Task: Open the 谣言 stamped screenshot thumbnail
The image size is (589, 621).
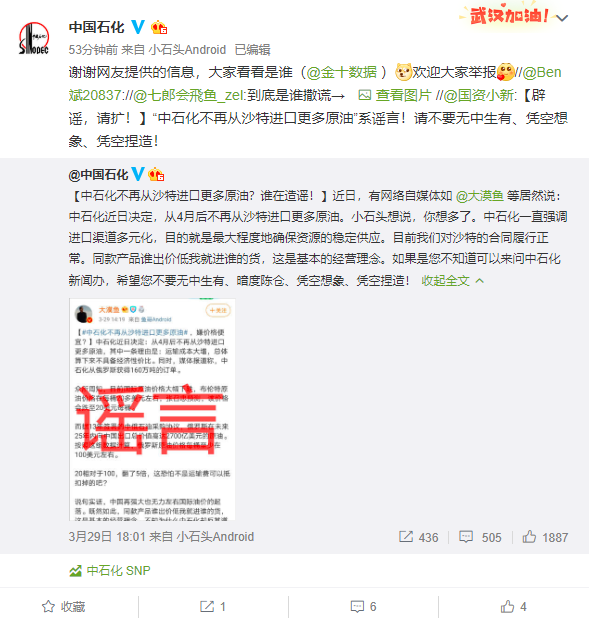Action: pyautogui.click(x=152, y=409)
